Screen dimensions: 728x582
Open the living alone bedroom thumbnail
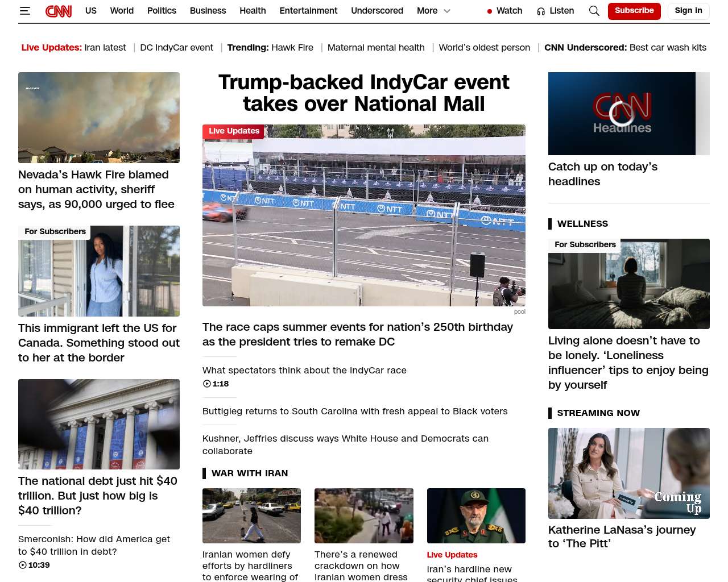(x=629, y=284)
